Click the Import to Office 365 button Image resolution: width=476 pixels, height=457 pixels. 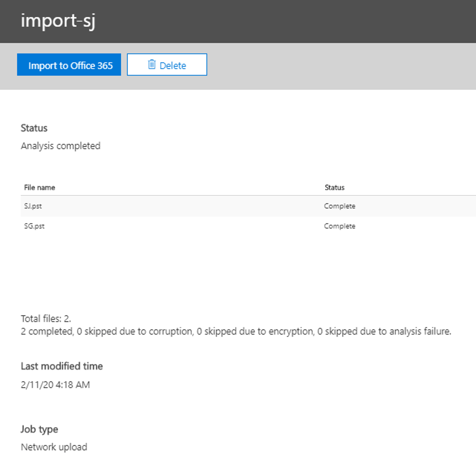click(69, 65)
